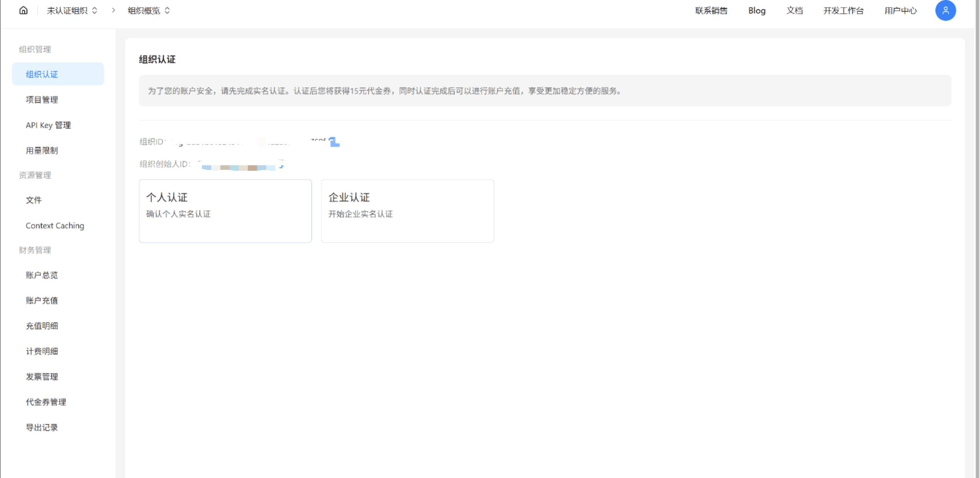Viewport: 980px width, 478px height.
Task: Open the 组织概览 breadcrumb dropdown
Action: 148,10
